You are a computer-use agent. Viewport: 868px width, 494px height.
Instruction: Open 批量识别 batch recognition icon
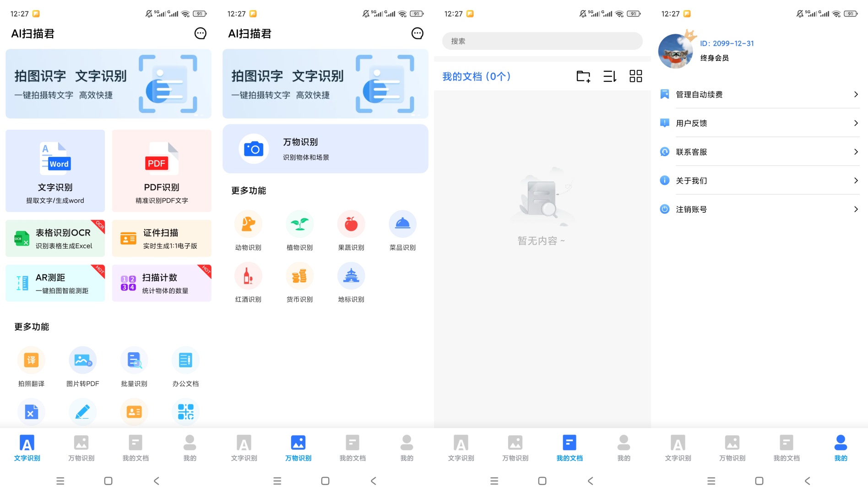(x=134, y=360)
